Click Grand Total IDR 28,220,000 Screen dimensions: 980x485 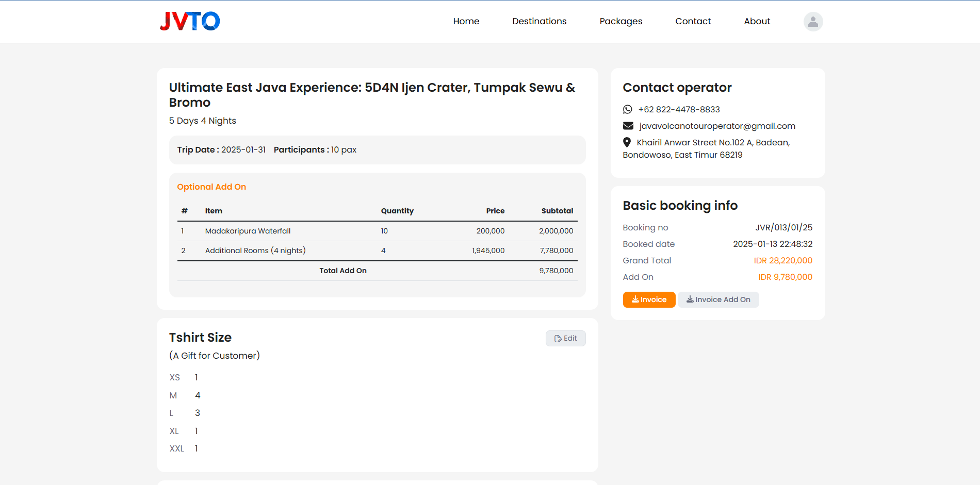click(783, 260)
